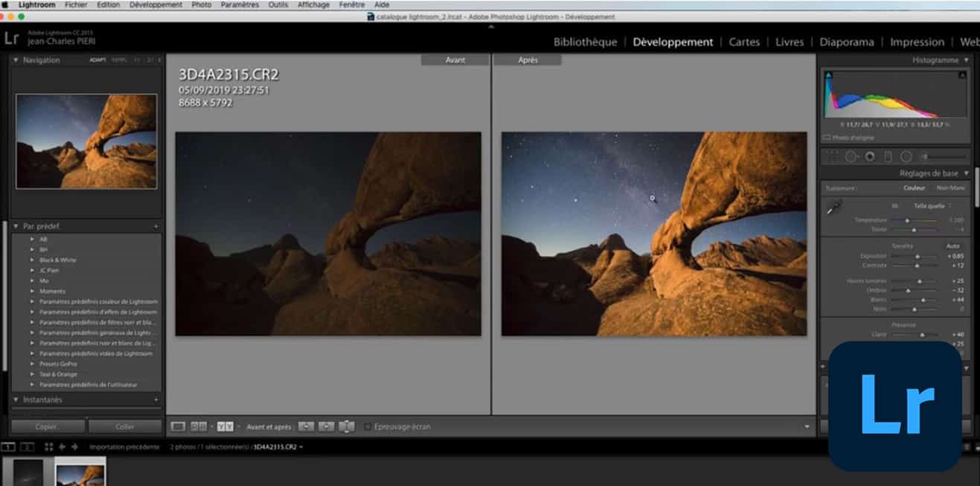Add a new preset with plus icon

(x=156, y=226)
